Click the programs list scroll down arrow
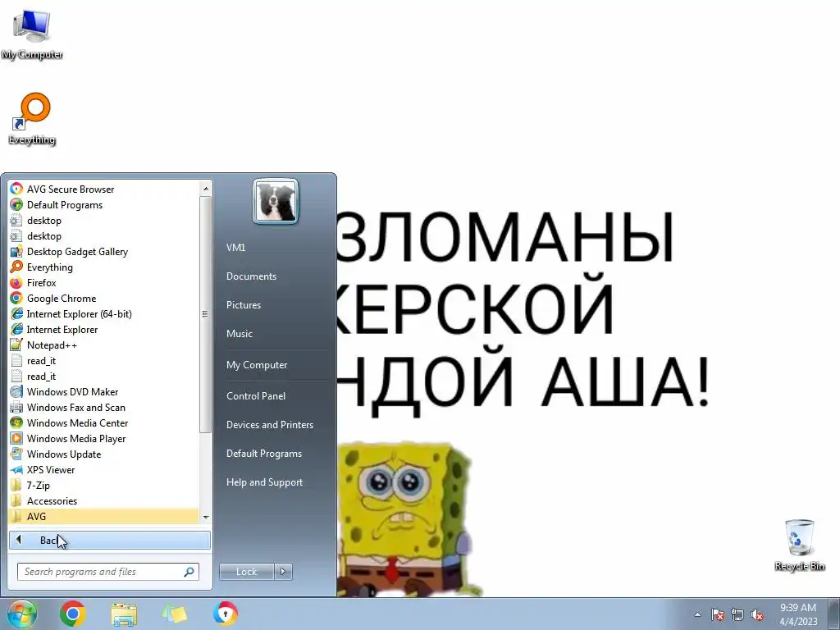Viewport: 840px width, 630px height. coord(206,517)
